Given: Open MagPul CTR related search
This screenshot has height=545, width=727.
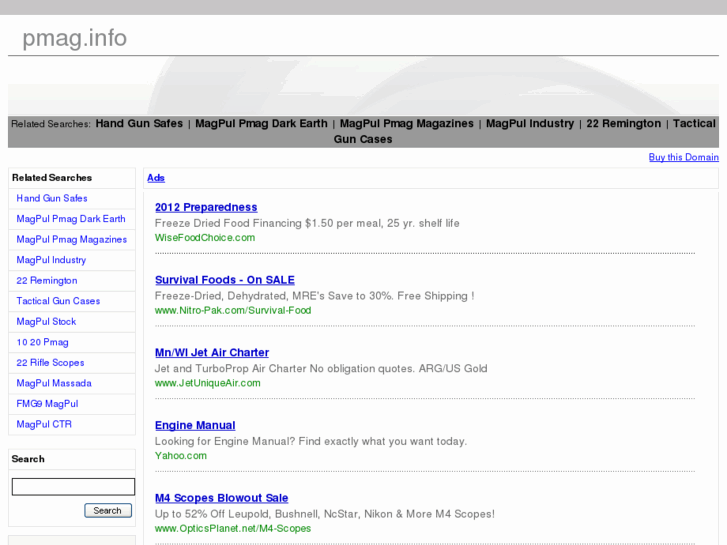Looking at the screenshot, I should pyautogui.click(x=44, y=424).
